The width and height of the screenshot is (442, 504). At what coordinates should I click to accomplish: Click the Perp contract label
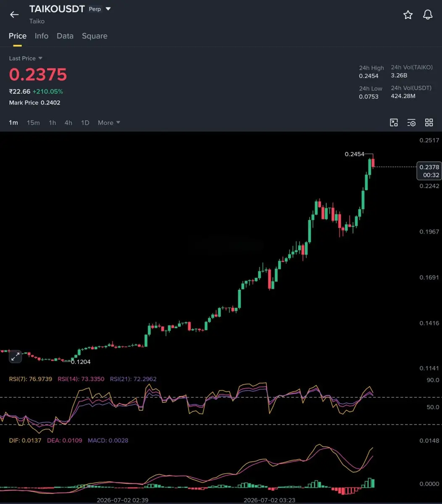[x=95, y=9]
